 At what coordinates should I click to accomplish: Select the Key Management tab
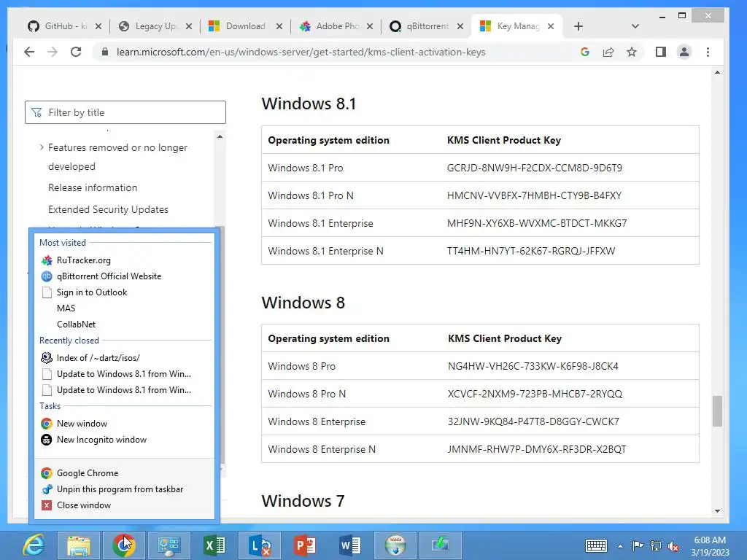click(517, 26)
